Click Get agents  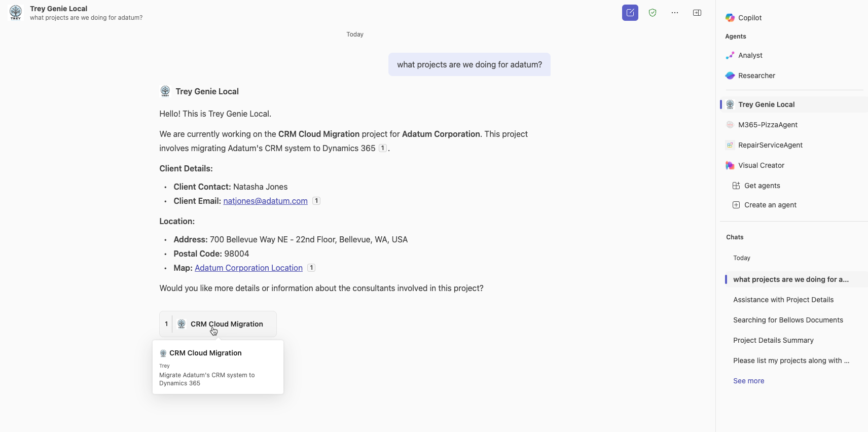click(x=762, y=186)
